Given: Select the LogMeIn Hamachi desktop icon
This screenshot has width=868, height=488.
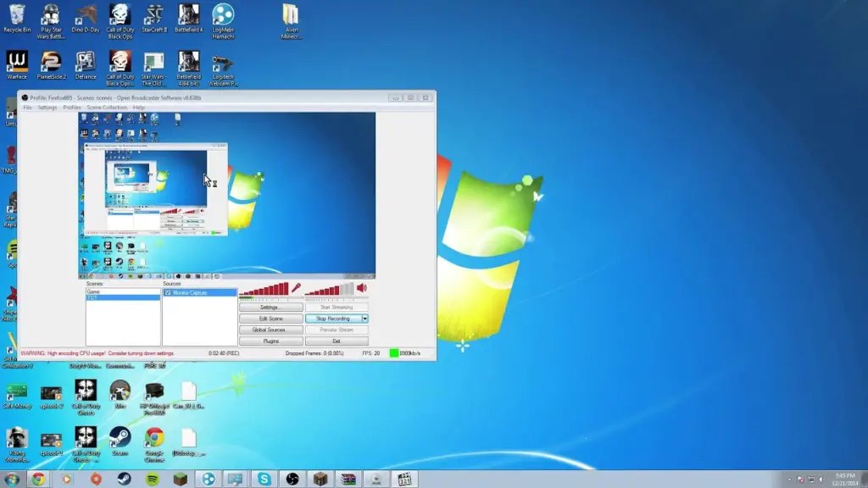Looking at the screenshot, I should [x=223, y=22].
